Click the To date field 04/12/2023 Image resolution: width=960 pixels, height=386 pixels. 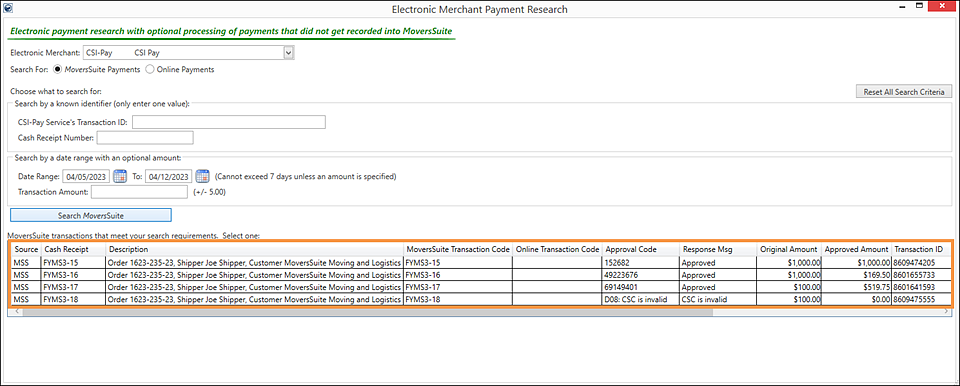tap(169, 176)
